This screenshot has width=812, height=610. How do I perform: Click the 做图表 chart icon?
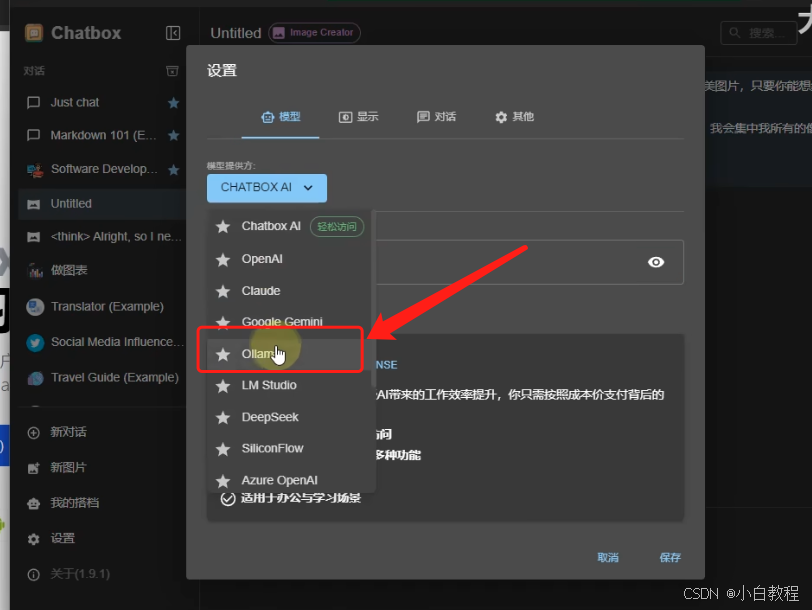click(35, 271)
